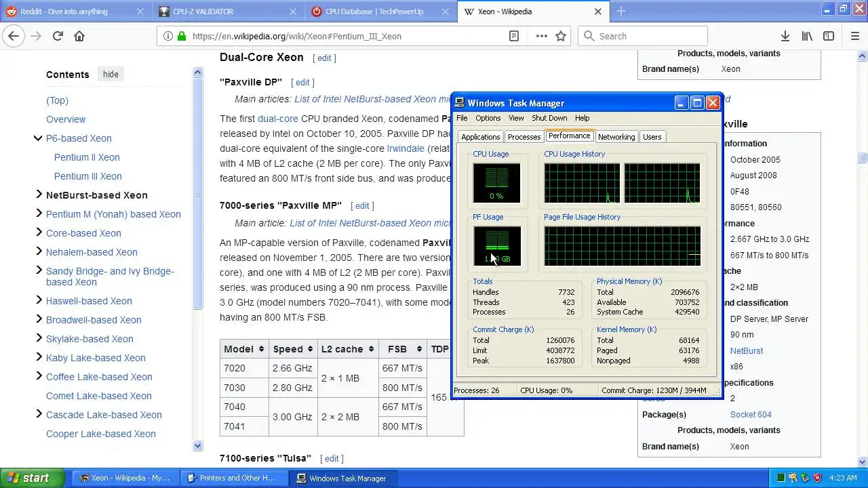This screenshot has width=868, height=488.
Task: Close the CPU Database TechPowerUp tab
Action: [446, 12]
